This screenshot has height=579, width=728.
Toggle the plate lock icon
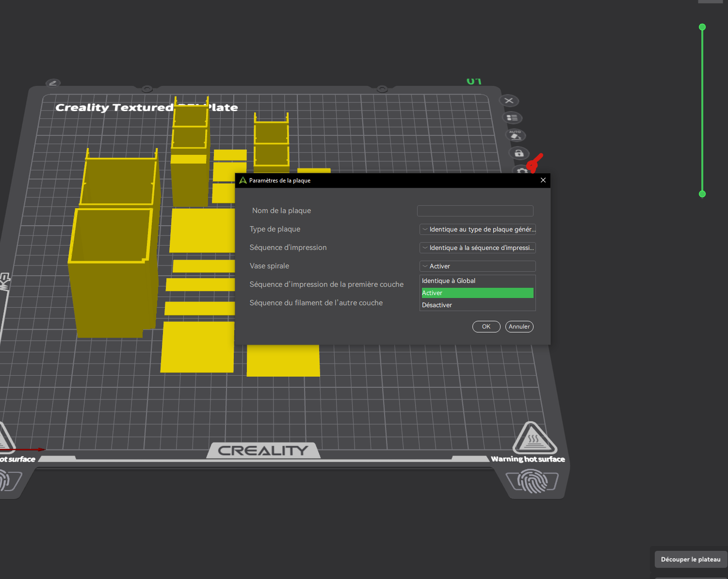pyautogui.click(x=519, y=153)
